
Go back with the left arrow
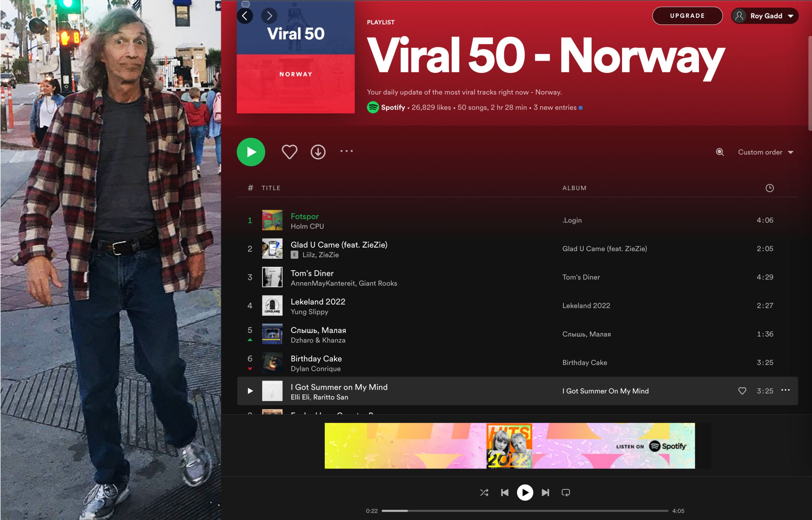(x=245, y=16)
